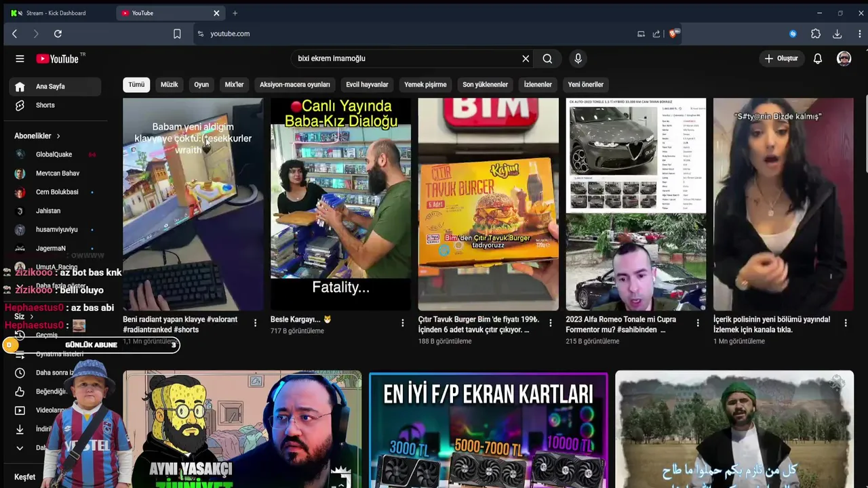Clear the search text with X
This screenshot has height=488, width=868.
[x=526, y=59]
